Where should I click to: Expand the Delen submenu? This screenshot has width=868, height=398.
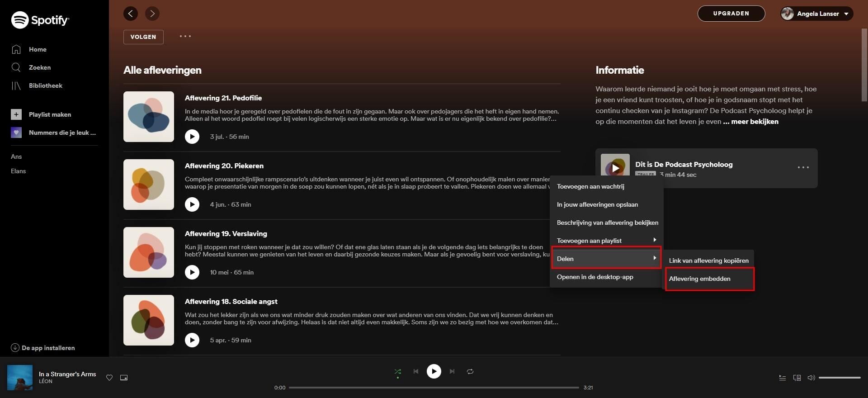606,259
